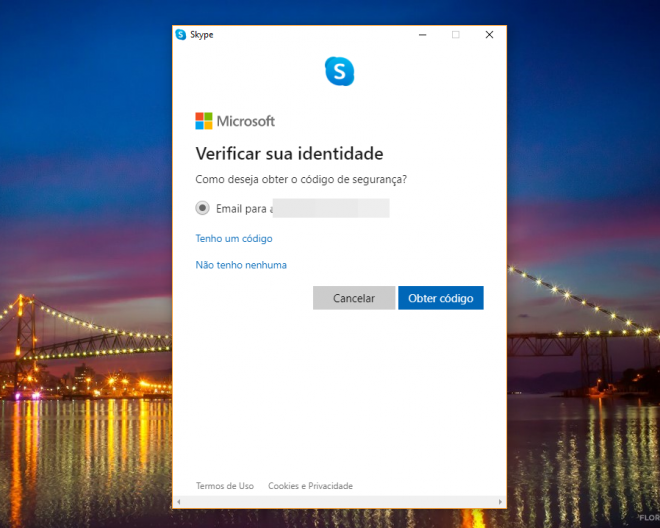
Task: Open the "Tenho um código" link
Action: (x=234, y=239)
